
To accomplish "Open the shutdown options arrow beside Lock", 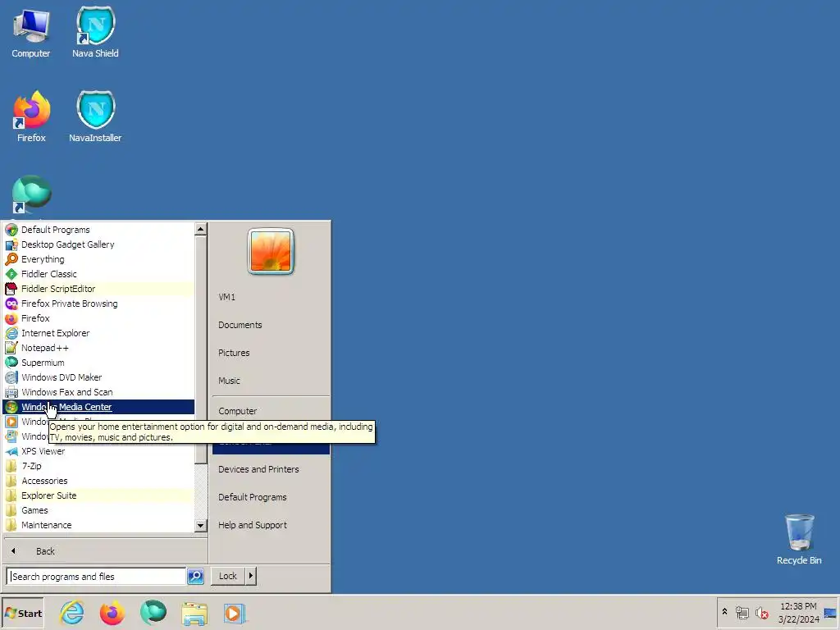I will pyautogui.click(x=251, y=576).
